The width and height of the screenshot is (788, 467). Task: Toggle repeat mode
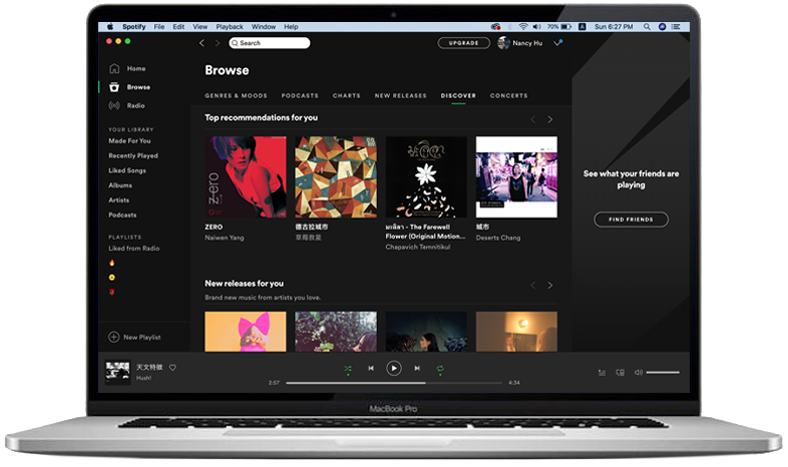pos(440,369)
